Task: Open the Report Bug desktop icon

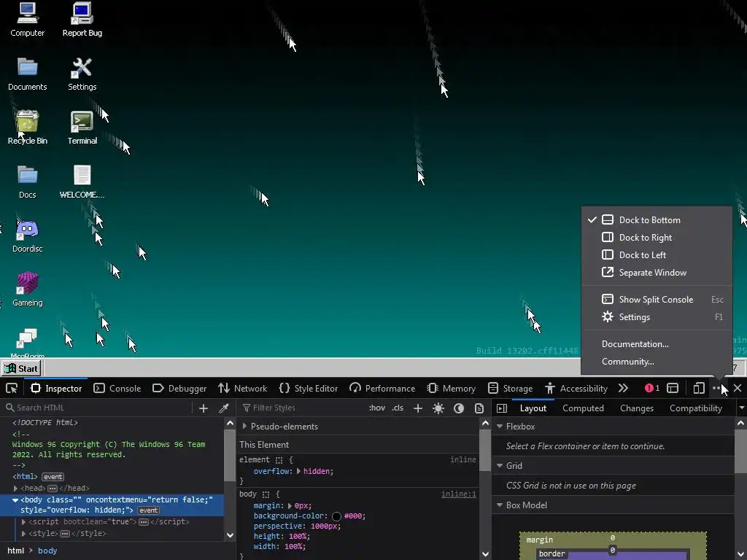Action: 82,20
